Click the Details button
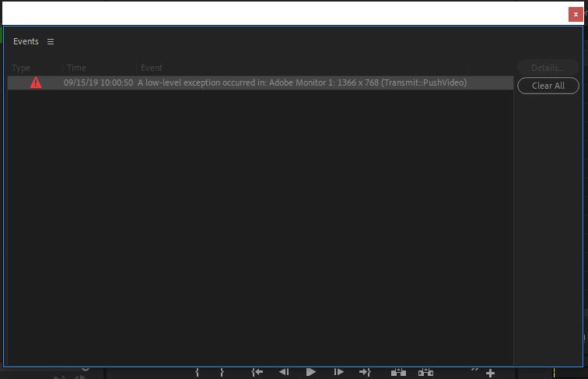 pos(548,68)
